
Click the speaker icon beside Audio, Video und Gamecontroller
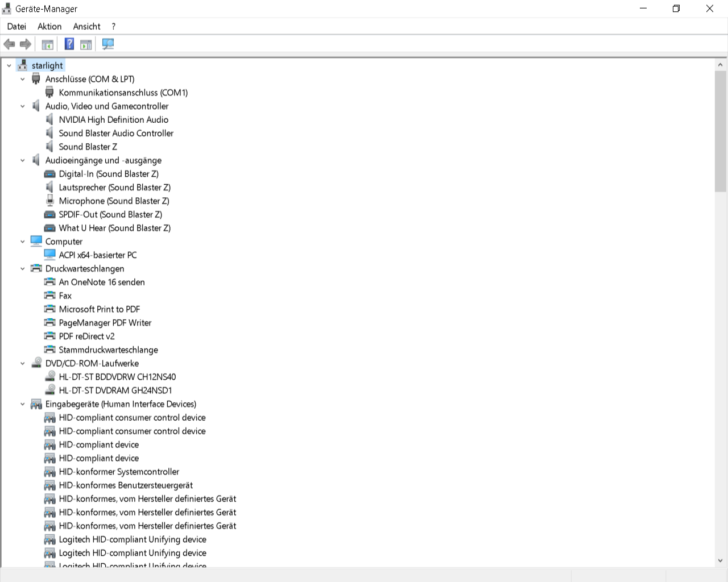point(36,106)
